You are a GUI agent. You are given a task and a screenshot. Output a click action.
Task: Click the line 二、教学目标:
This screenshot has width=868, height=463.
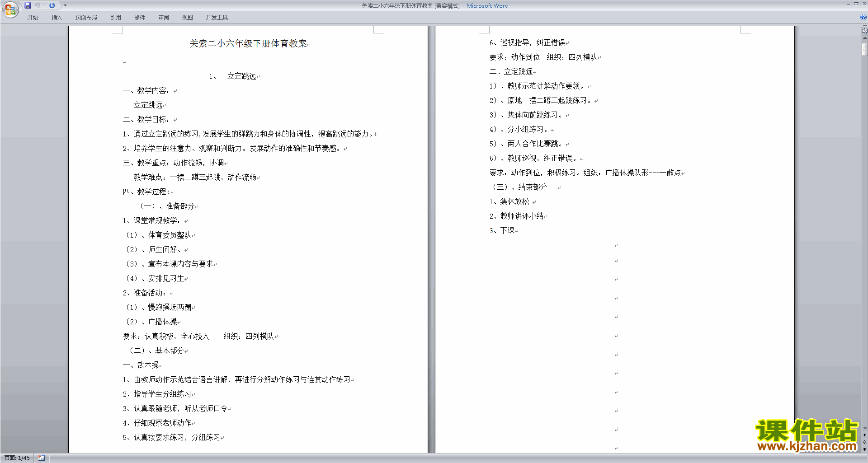(146, 119)
